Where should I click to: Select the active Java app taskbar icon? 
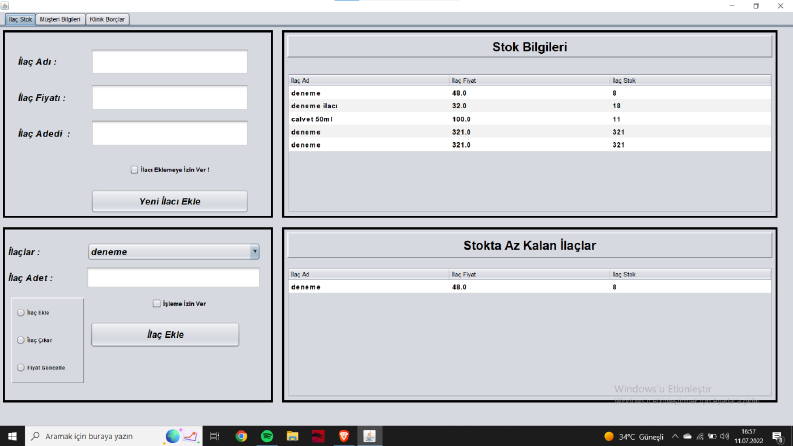coord(369,436)
